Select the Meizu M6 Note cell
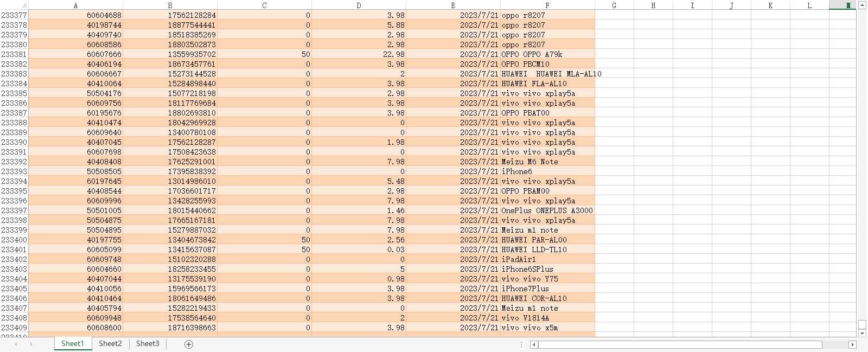This screenshot has height=352, width=868. tap(547, 162)
